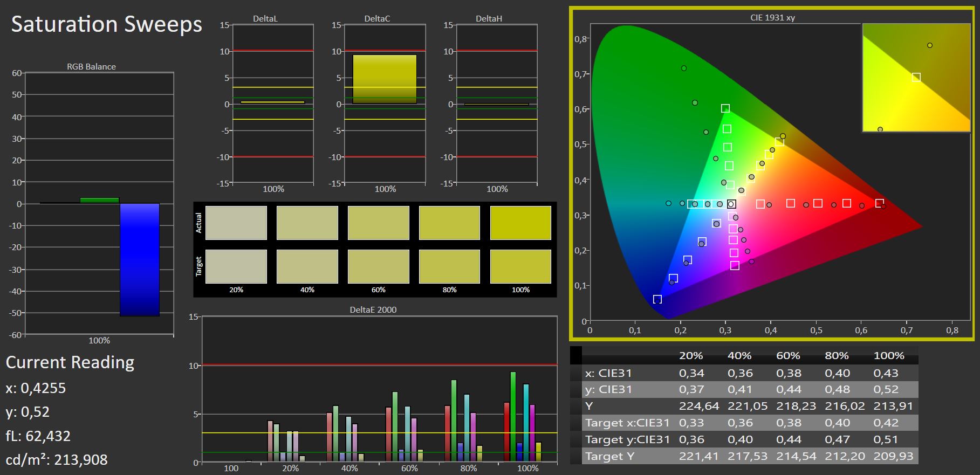Click the "cd/m²: 213,908" reading
This screenshot has width=980, height=475.
(57, 459)
